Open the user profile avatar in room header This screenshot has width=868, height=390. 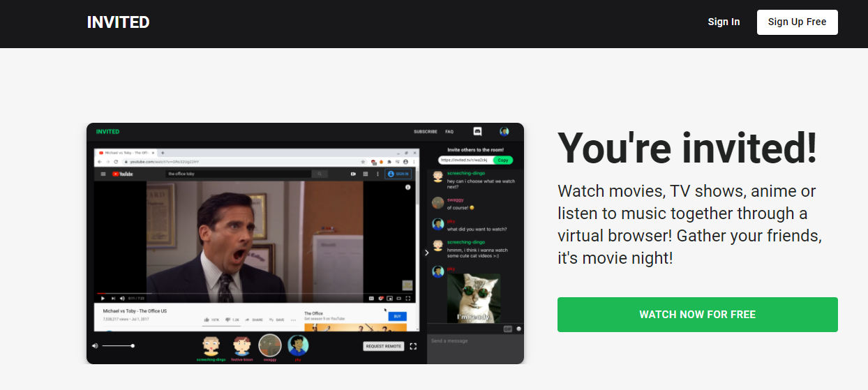coord(504,131)
